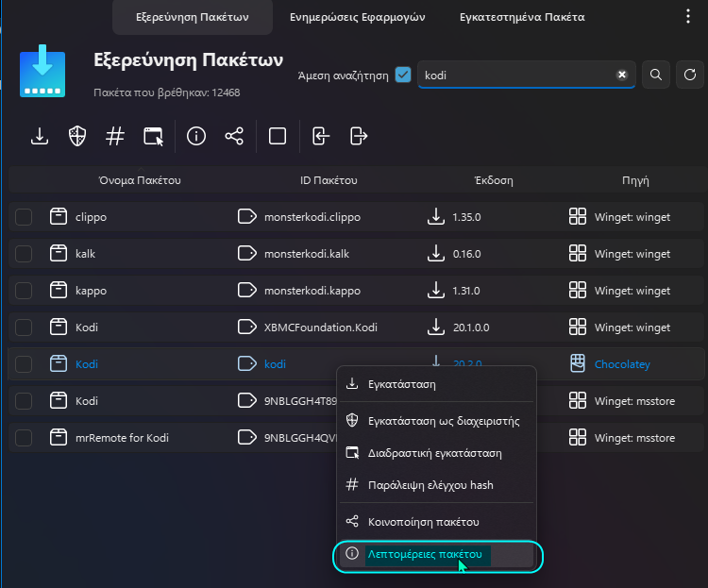This screenshot has height=588, width=708.
Task: Click the mrRemote for Kodi package name
Action: pyautogui.click(x=122, y=438)
